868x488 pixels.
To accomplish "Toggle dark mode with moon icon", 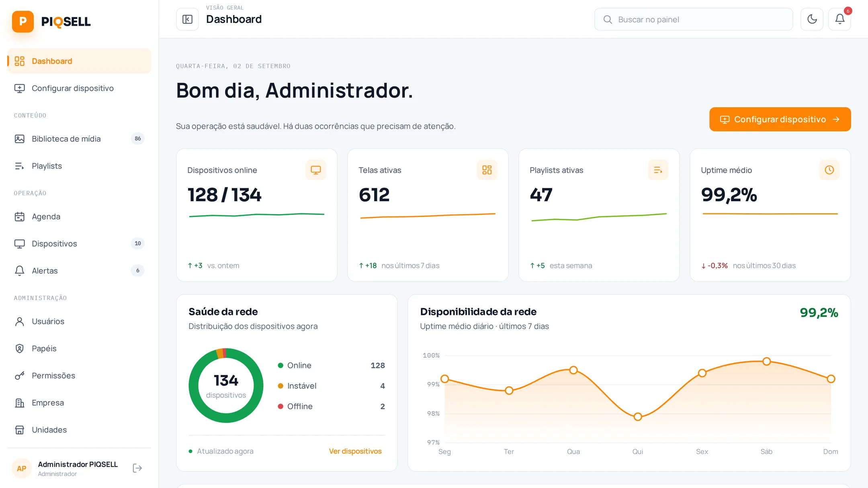I will (x=812, y=19).
